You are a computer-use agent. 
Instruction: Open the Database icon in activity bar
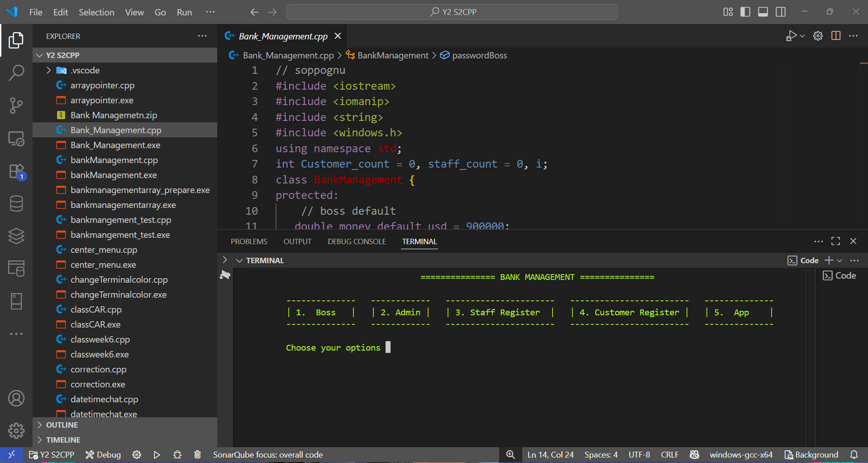[16, 203]
